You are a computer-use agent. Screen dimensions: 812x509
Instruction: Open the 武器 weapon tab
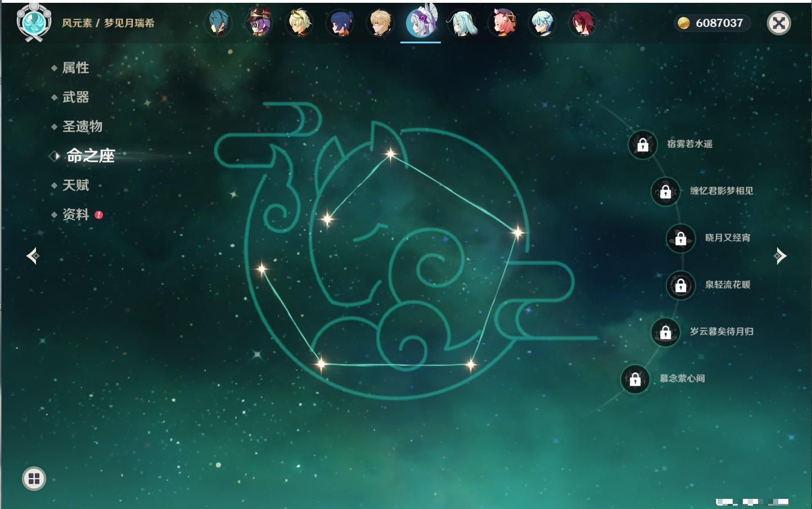pyautogui.click(x=75, y=97)
